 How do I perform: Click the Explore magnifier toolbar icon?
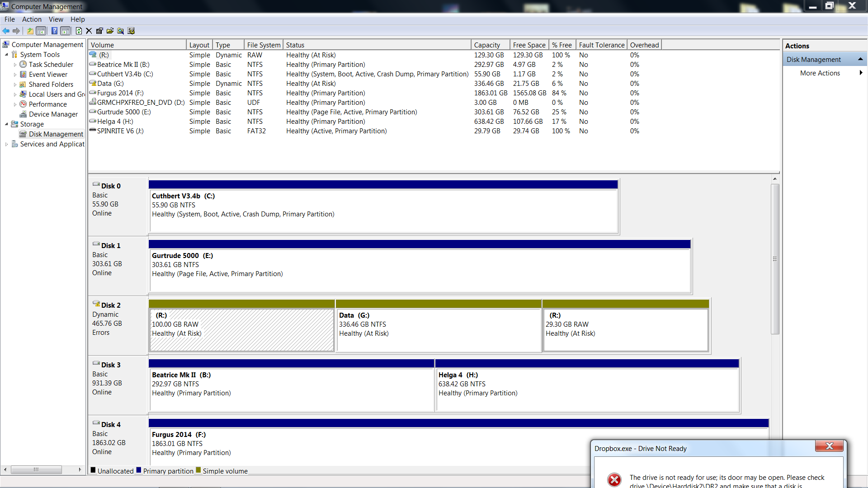pos(120,31)
